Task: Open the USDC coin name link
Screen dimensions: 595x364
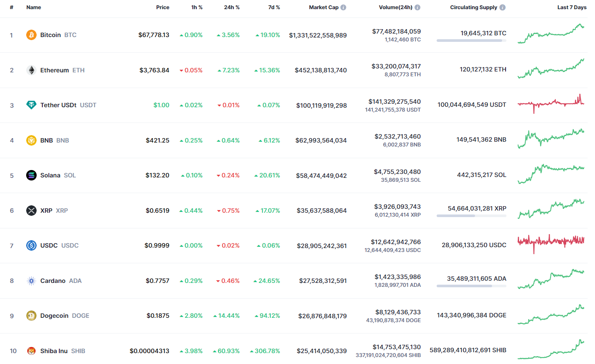Action: [x=49, y=245]
